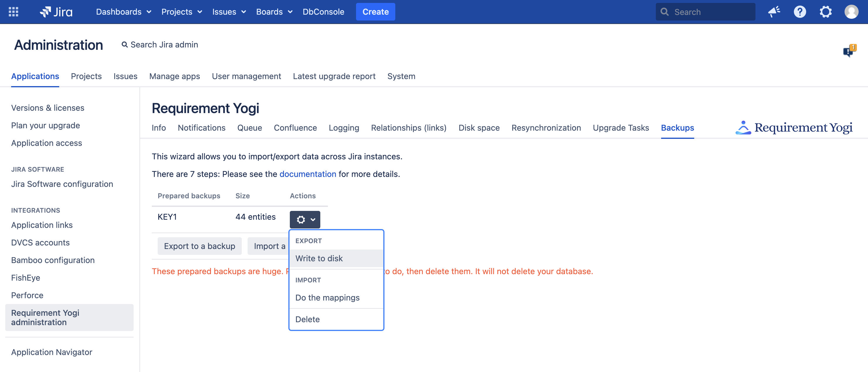Choose Do the mappings menu item
The height and width of the screenshot is (372, 868).
327,298
